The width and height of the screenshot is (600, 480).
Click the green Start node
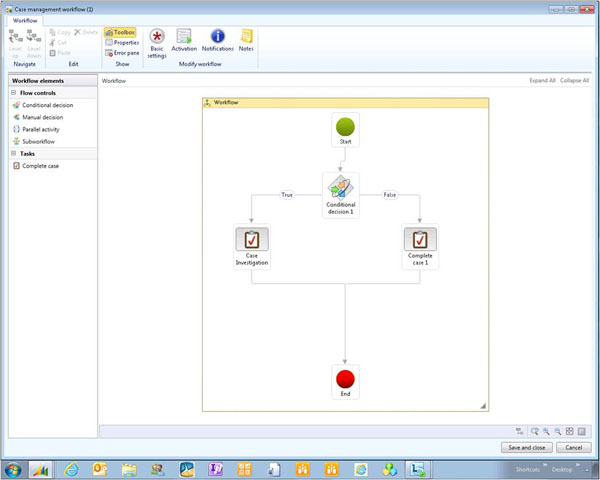point(345,130)
